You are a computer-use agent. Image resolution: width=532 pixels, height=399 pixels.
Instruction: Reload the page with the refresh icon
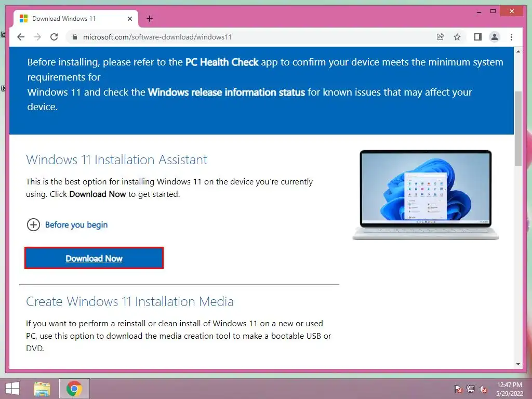coord(54,37)
